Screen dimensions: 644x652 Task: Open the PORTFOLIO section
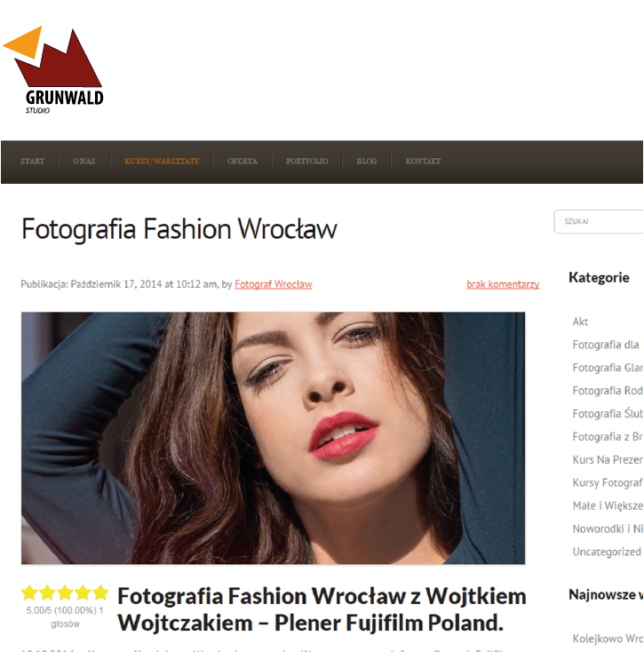(306, 162)
